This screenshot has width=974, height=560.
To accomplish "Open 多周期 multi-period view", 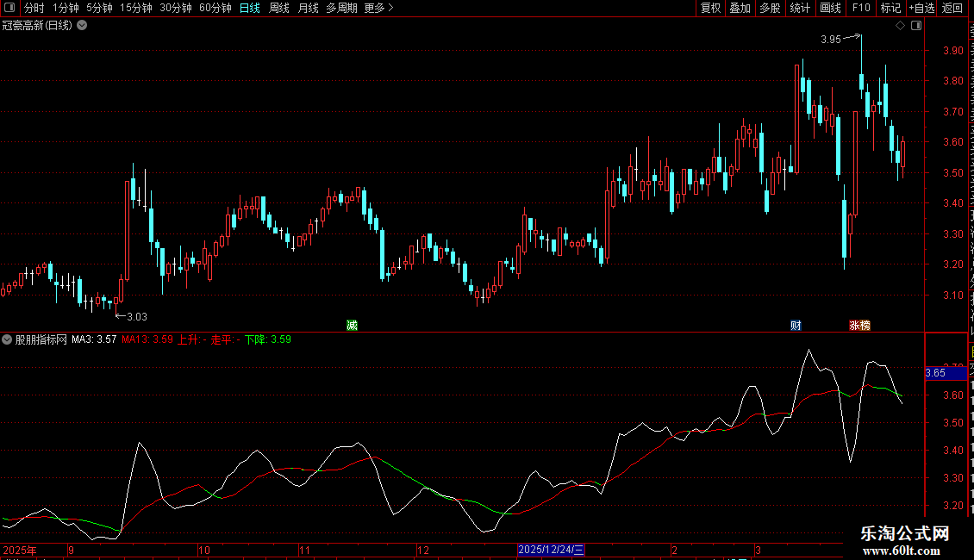I will tap(341, 8).
